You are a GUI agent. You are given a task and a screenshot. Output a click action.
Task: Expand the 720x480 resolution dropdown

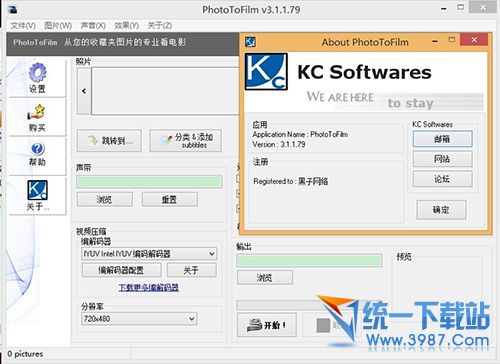click(x=192, y=319)
